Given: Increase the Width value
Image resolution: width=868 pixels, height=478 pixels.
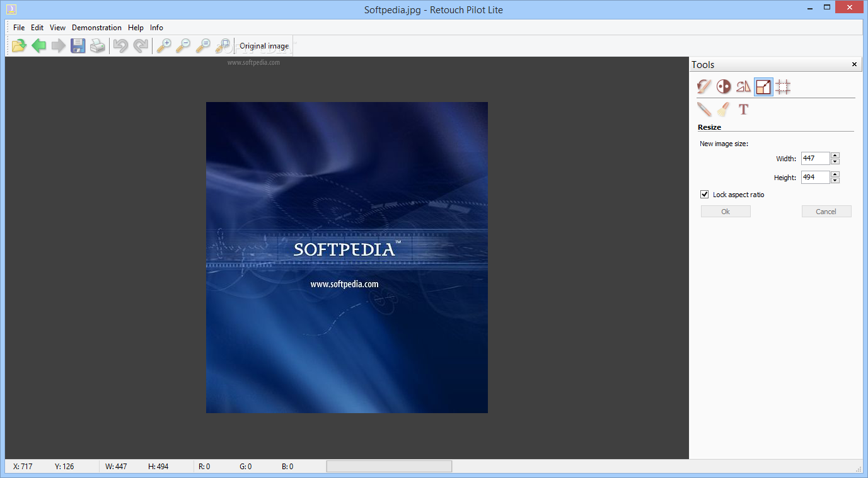Looking at the screenshot, I should pos(835,156).
